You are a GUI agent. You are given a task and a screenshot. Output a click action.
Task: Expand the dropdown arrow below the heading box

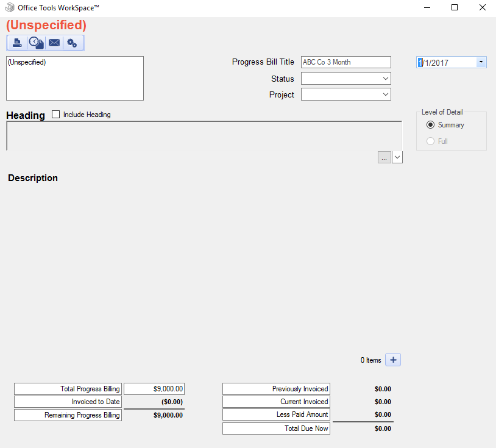click(397, 157)
